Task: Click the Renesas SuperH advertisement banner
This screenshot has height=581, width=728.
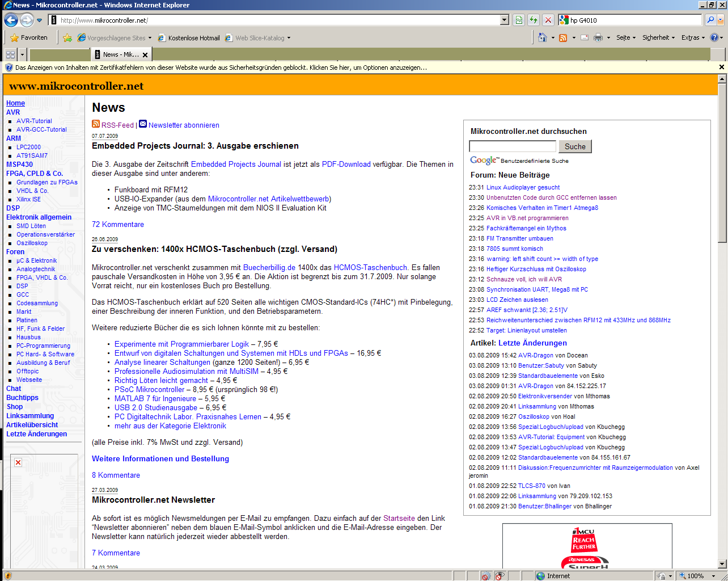Action: tap(587, 546)
